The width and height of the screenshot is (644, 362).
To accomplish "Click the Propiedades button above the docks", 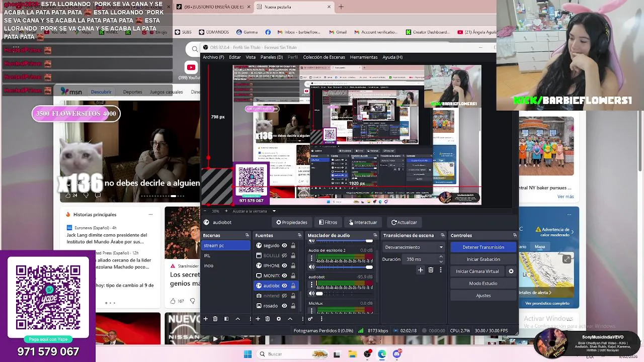I will [291, 222].
